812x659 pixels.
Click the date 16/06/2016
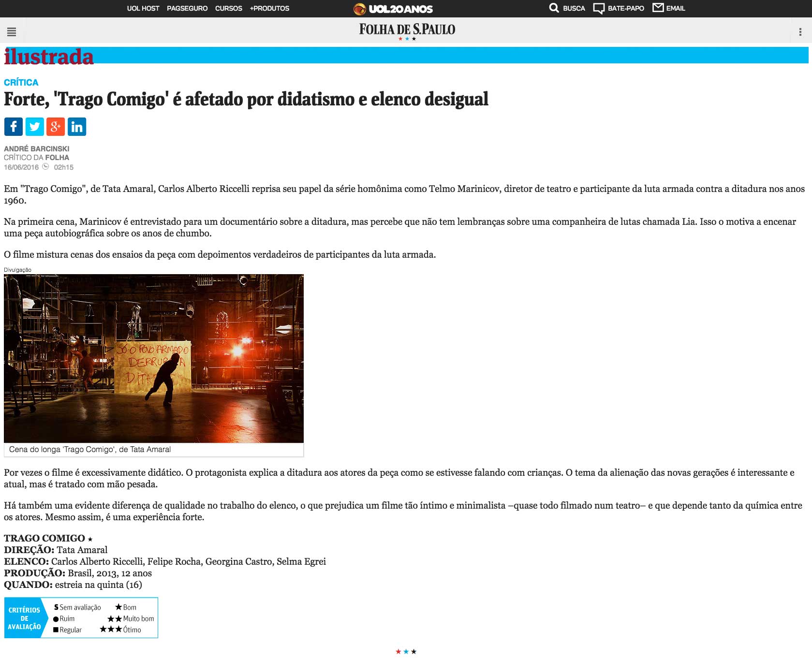(21, 167)
